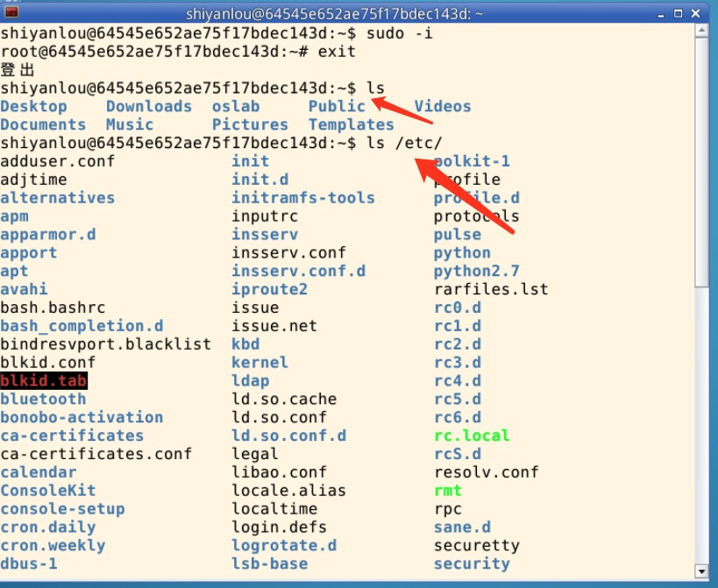Click the scrollbar down arrow
The width and height of the screenshot is (718, 588).
pos(700,572)
